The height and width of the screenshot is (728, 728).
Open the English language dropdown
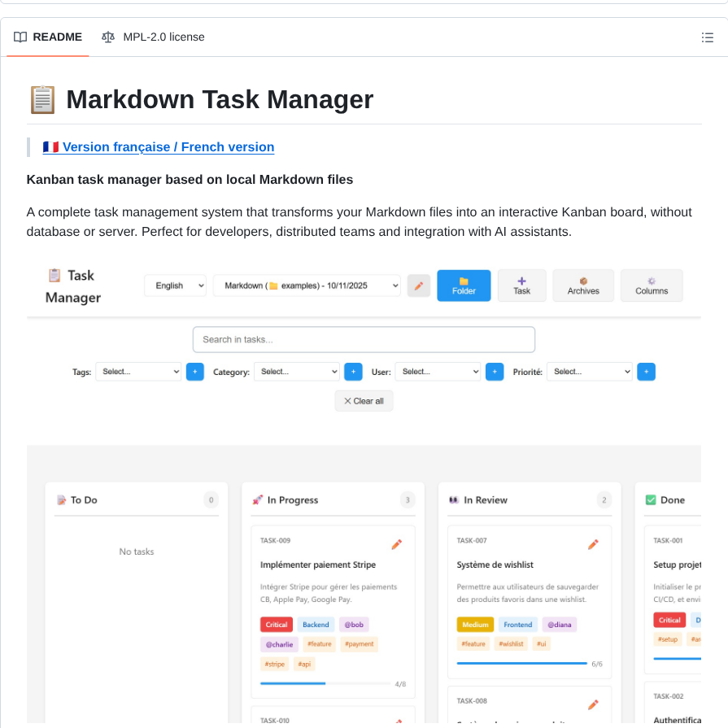pos(175,286)
